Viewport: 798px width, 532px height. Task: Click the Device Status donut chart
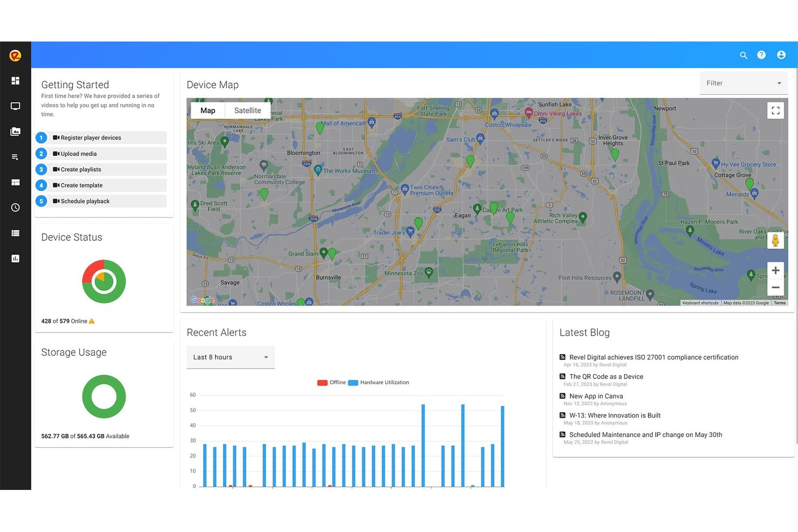tap(104, 281)
